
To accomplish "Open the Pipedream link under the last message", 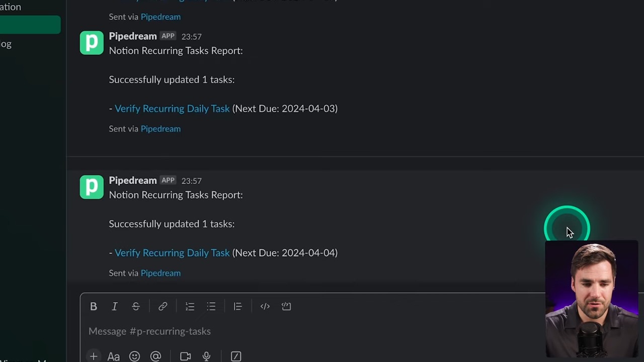I will click(160, 273).
